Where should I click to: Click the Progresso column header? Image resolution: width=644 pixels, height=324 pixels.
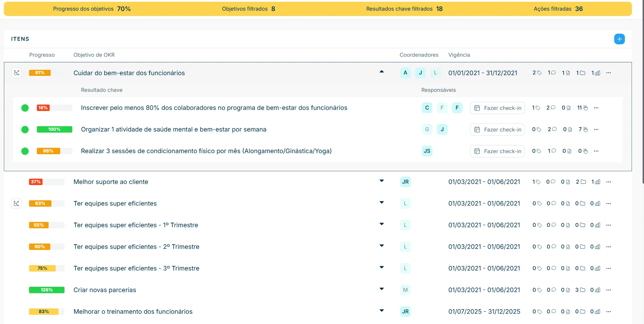[x=42, y=55]
